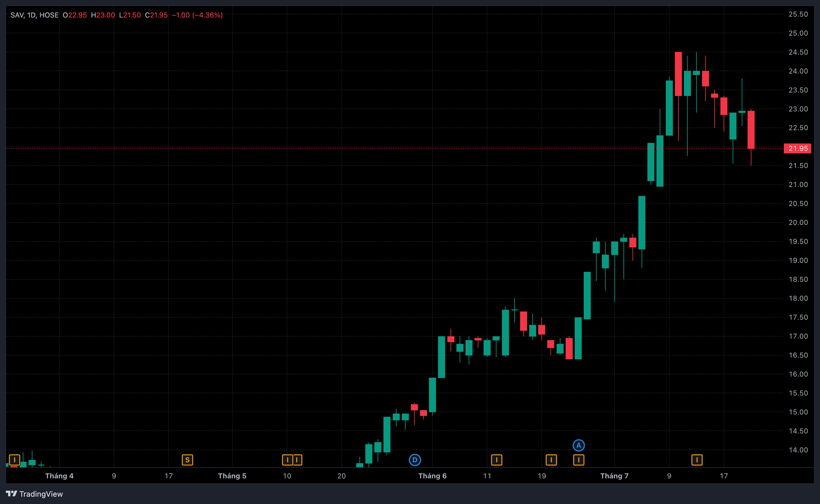Click the I event marker above date 11
This screenshot has width=820, height=504.
coord(496,460)
